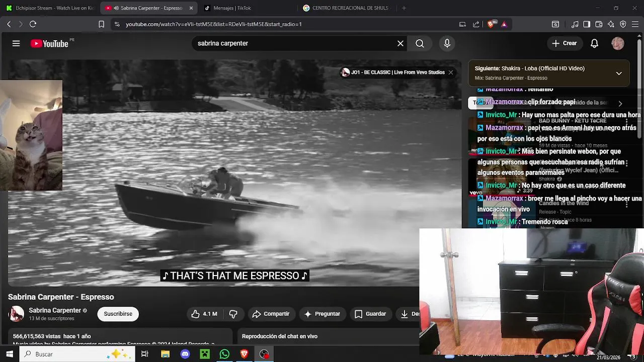
Task: Go forward in browser history
Action: [x=21, y=24]
